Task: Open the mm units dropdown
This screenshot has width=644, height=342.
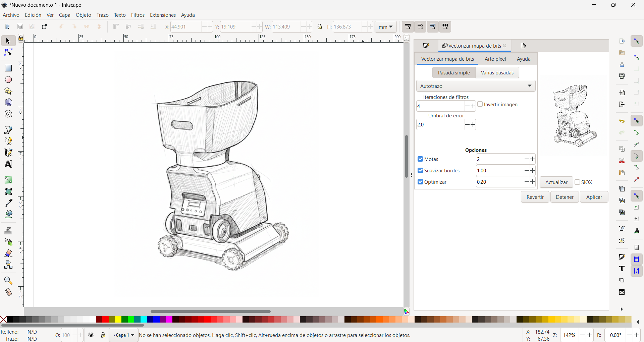Action: [385, 26]
